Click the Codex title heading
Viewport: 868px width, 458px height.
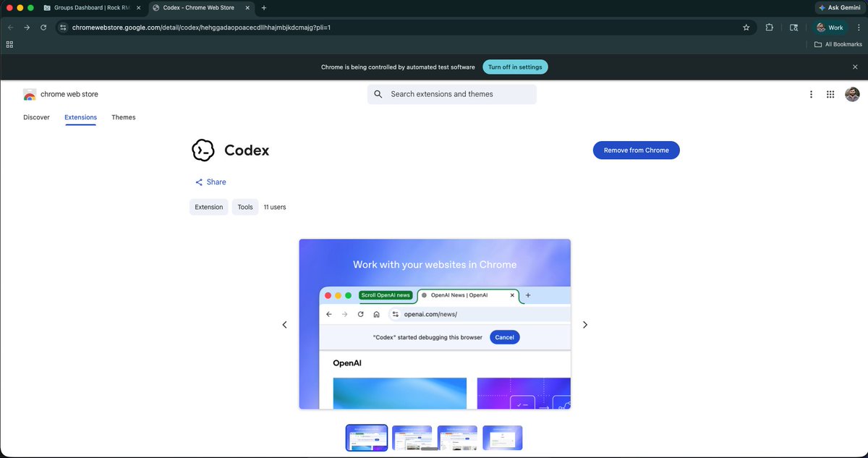coord(247,150)
